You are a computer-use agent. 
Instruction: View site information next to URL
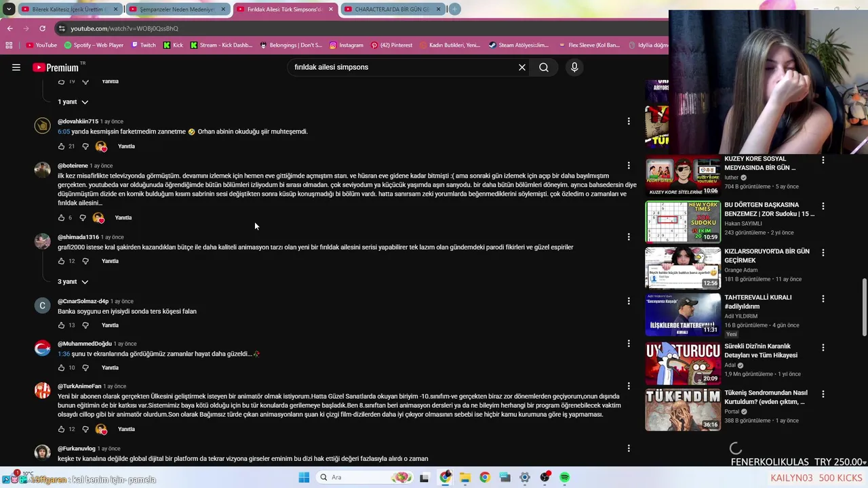62,28
